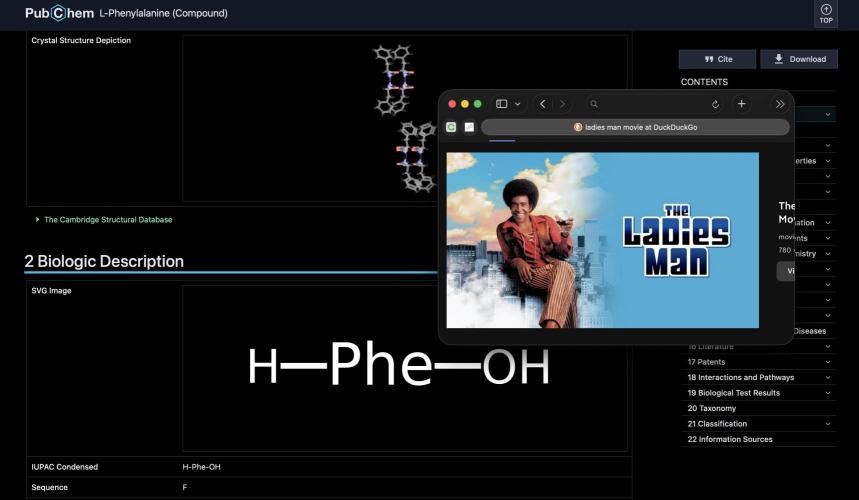Select the DuckDuckGo ladies man movie tab
Image resolution: width=859 pixels, height=500 pixels.
click(x=635, y=127)
